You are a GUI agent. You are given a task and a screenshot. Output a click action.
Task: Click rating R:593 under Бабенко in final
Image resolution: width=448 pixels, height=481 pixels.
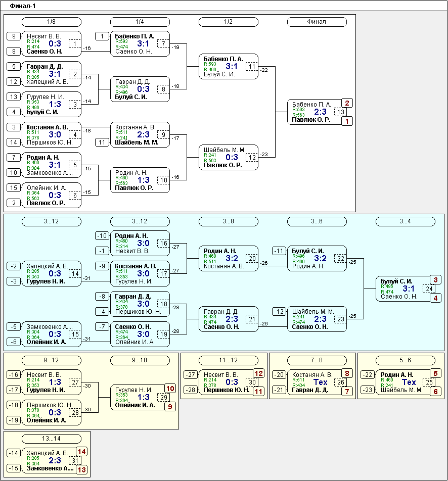coord(298,110)
